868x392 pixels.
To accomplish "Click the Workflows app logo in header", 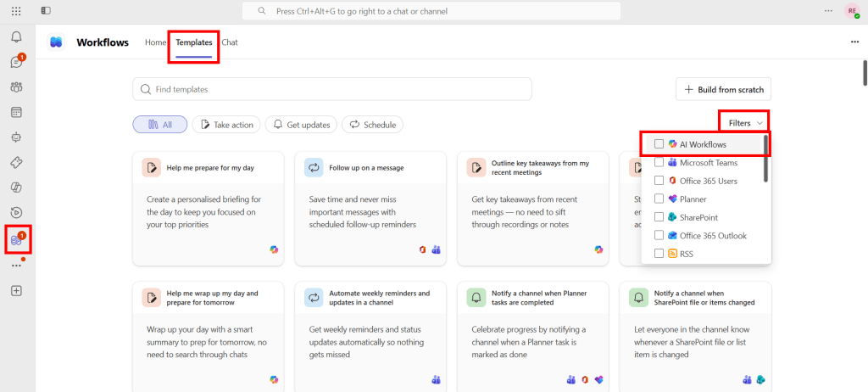I will click(56, 42).
